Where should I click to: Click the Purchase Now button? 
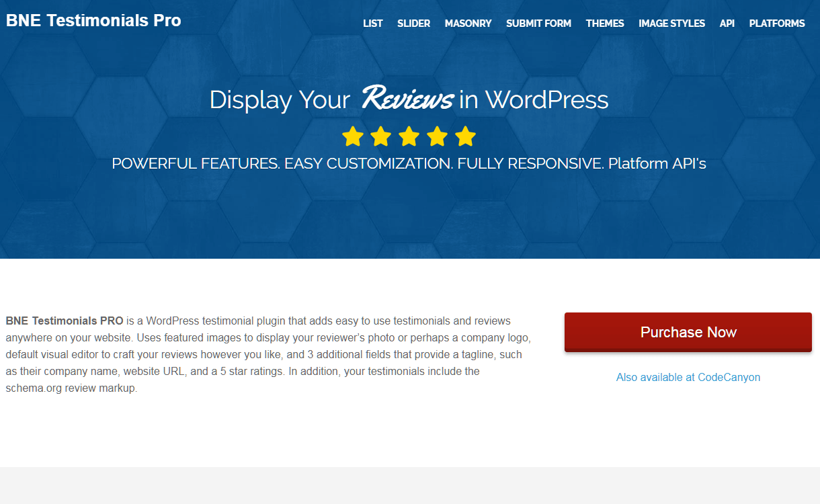[688, 332]
